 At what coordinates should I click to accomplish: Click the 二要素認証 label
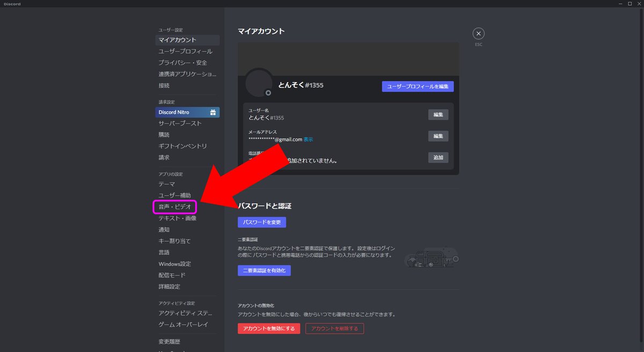[248, 239]
